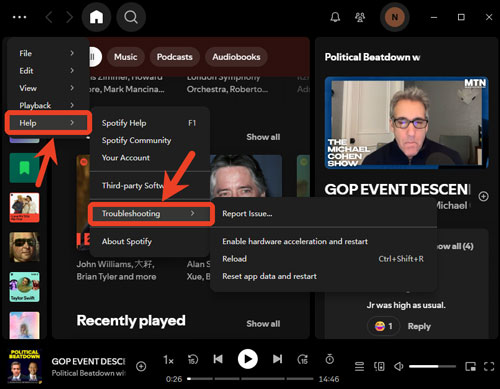
Task: Select Spotify Community
Action: point(150,140)
